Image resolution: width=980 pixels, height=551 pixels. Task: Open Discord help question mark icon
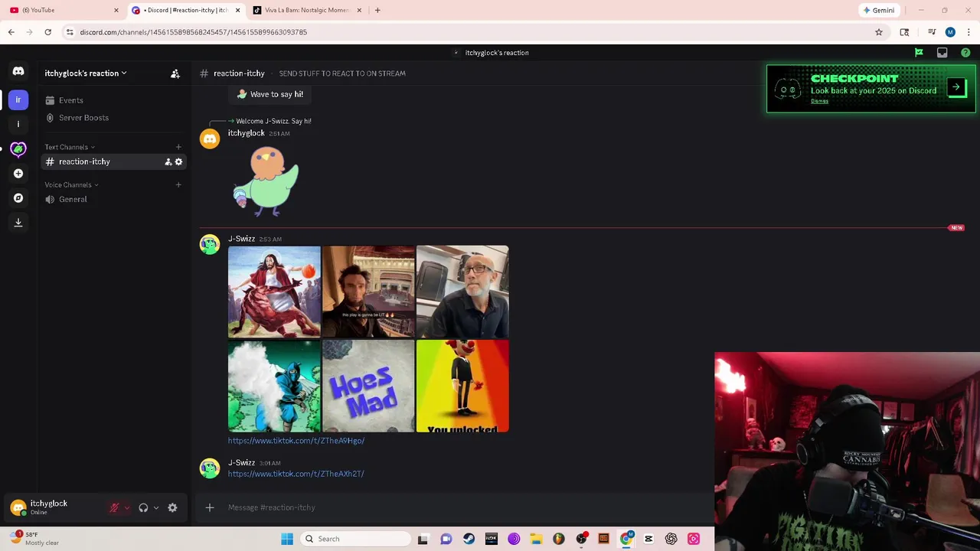click(965, 53)
